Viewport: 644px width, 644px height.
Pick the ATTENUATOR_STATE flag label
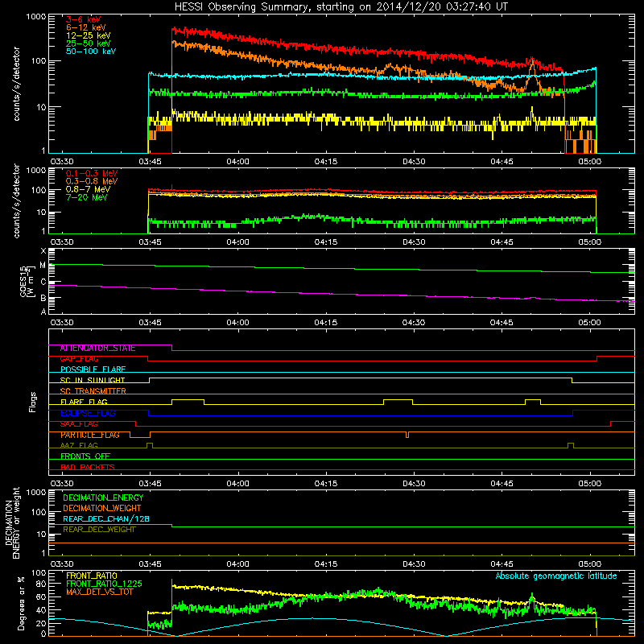(x=97, y=349)
